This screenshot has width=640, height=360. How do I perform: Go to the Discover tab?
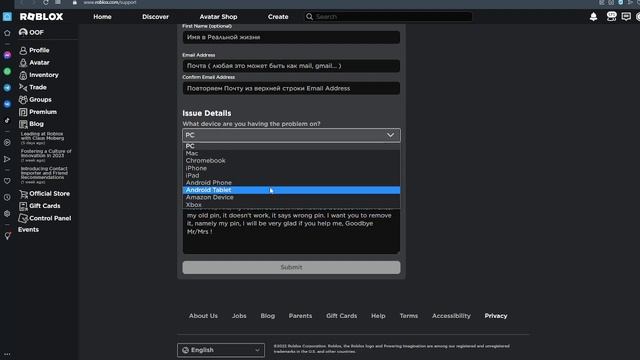[156, 17]
